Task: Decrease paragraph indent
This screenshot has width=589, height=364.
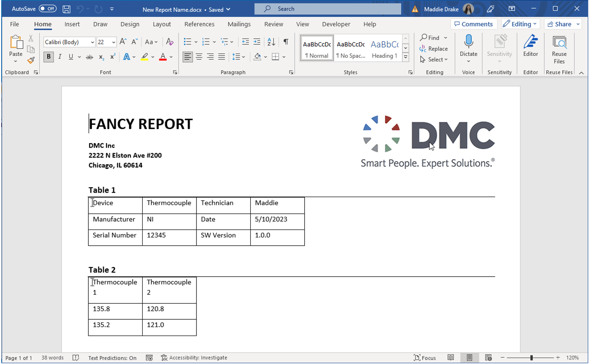Action: tap(245, 42)
